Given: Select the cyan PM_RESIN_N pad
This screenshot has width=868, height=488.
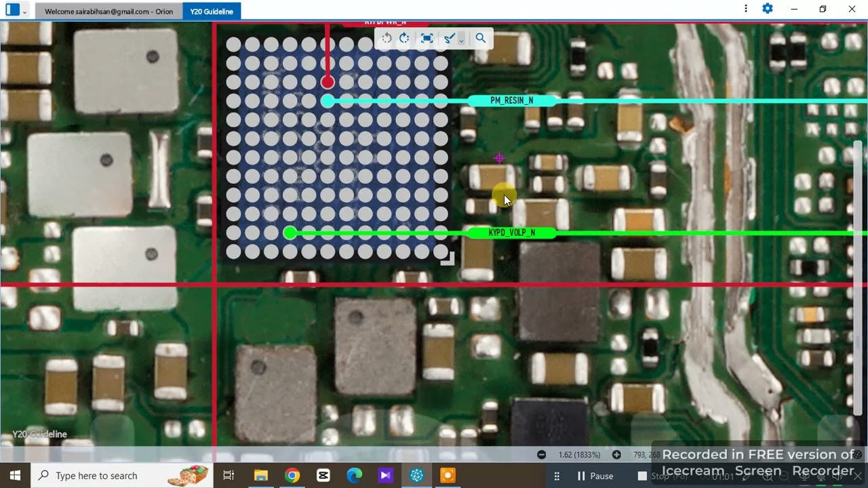Looking at the screenshot, I should 328,101.
